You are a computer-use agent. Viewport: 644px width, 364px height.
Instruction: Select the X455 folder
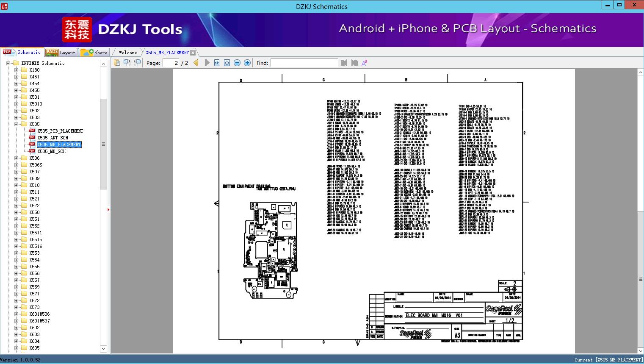tap(34, 90)
